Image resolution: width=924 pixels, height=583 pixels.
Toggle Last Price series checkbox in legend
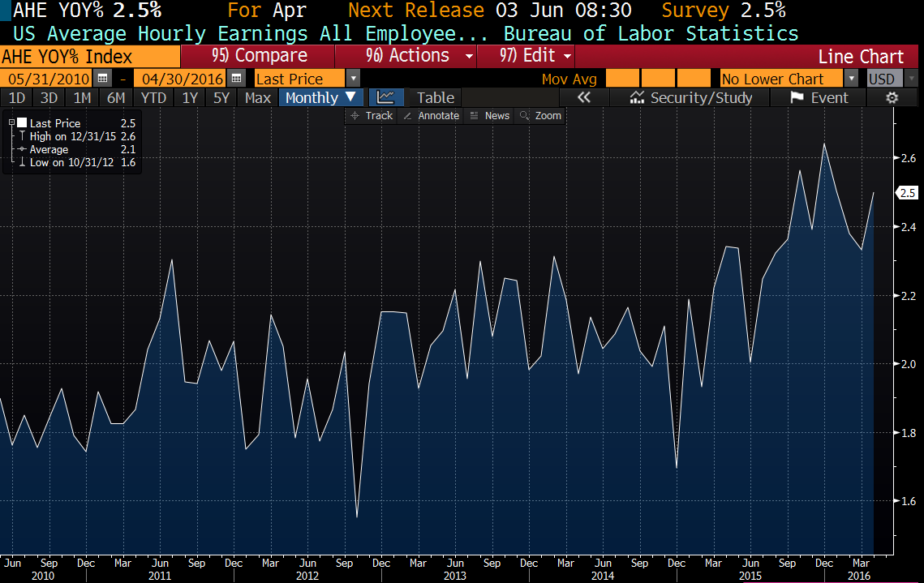point(21,123)
